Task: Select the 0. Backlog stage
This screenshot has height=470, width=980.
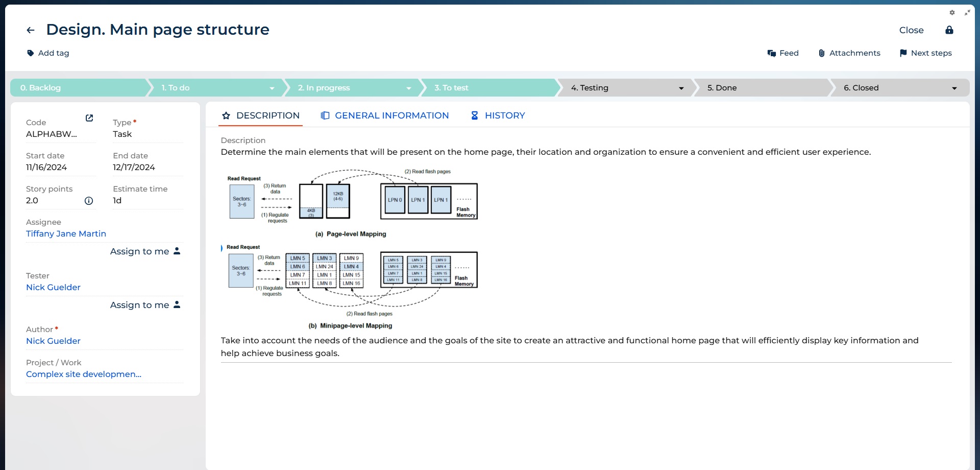Action: point(79,88)
